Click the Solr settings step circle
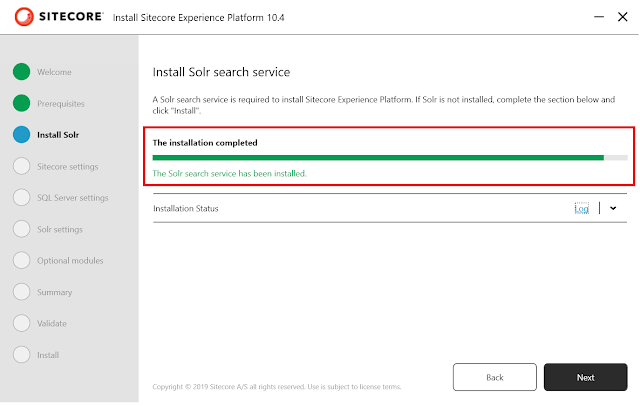Screen dimensions: 640x406 21,229
